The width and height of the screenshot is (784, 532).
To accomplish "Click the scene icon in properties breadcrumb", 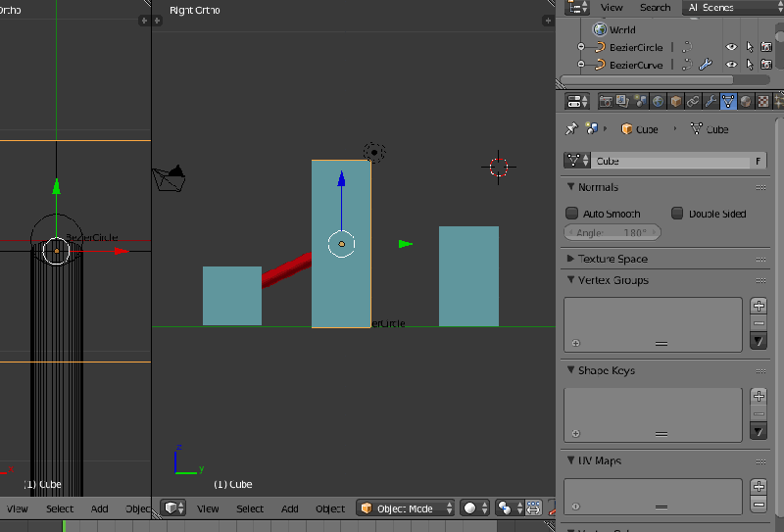I will (592, 129).
